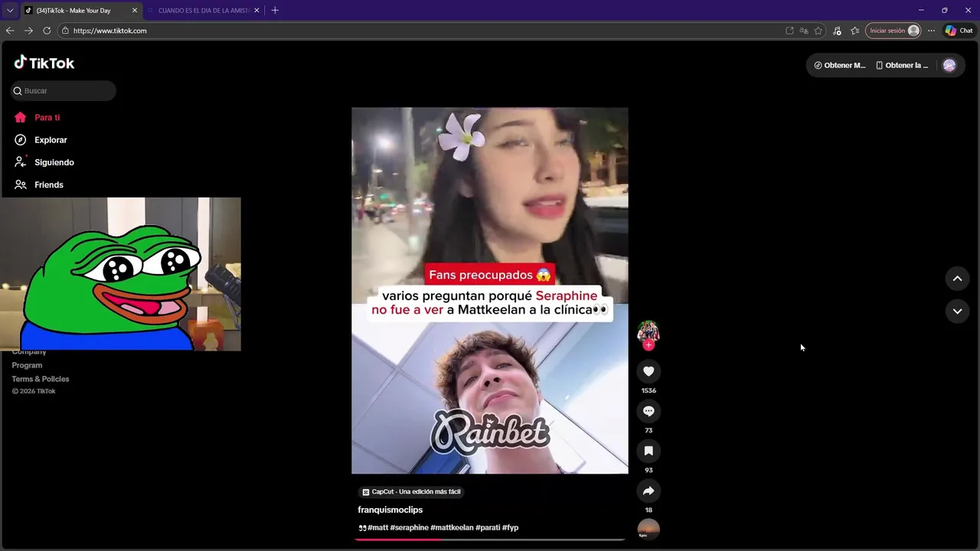Go forward with the browser forward arrow

point(28,31)
